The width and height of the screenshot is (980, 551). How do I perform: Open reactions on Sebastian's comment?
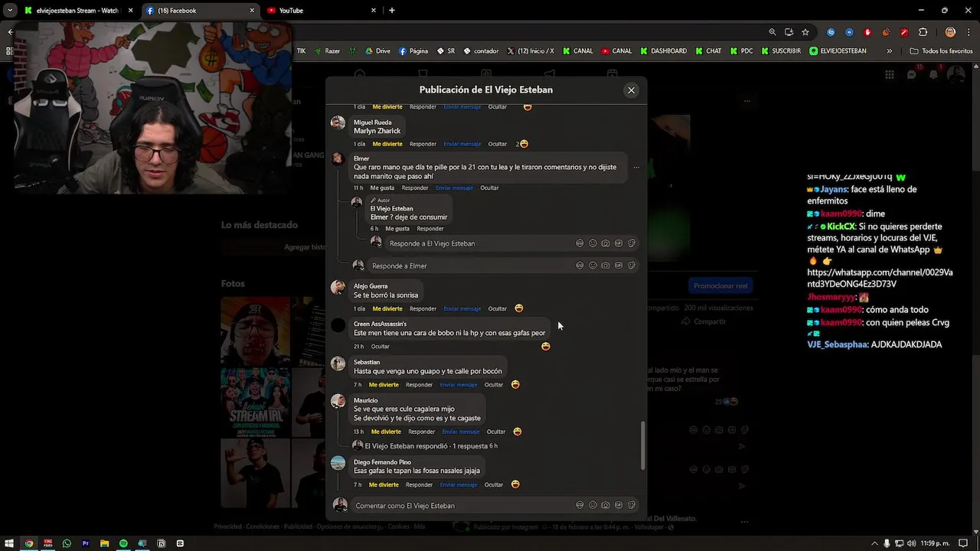point(515,384)
